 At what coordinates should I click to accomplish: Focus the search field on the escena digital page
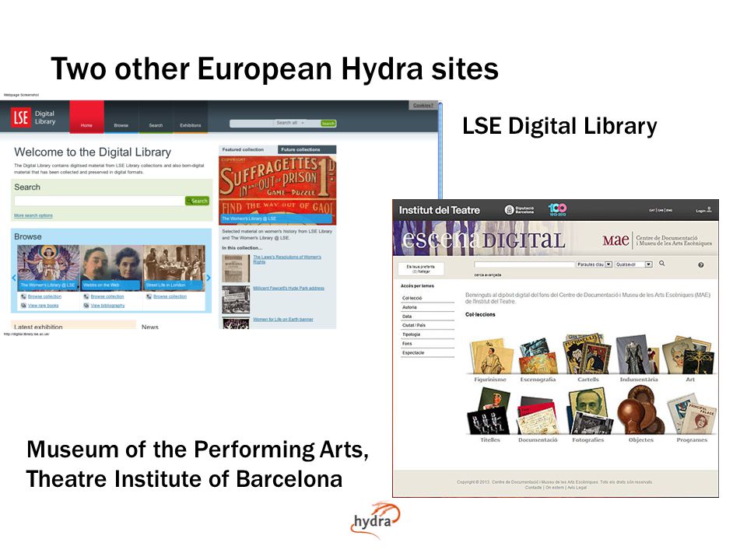pyautogui.click(x=524, y=264)
